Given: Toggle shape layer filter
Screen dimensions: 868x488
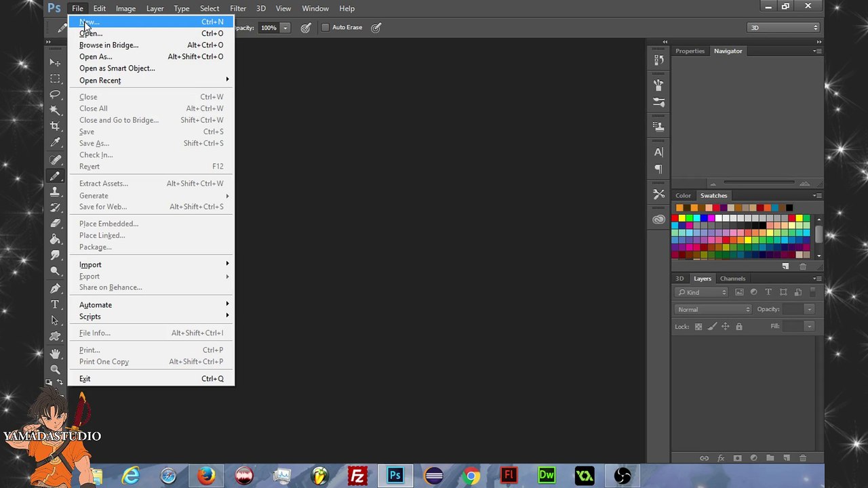Looking at the screenshot, I should pos(783,292).
